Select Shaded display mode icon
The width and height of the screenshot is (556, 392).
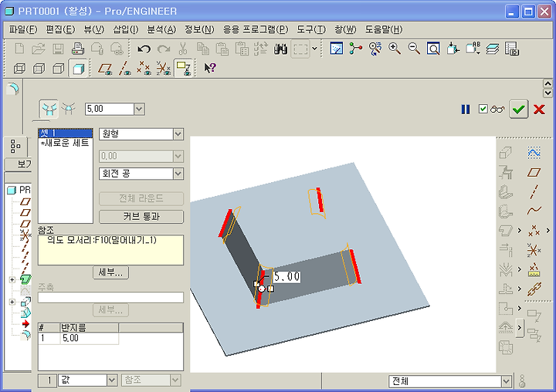pyautogui.click(x=78, y=68)
